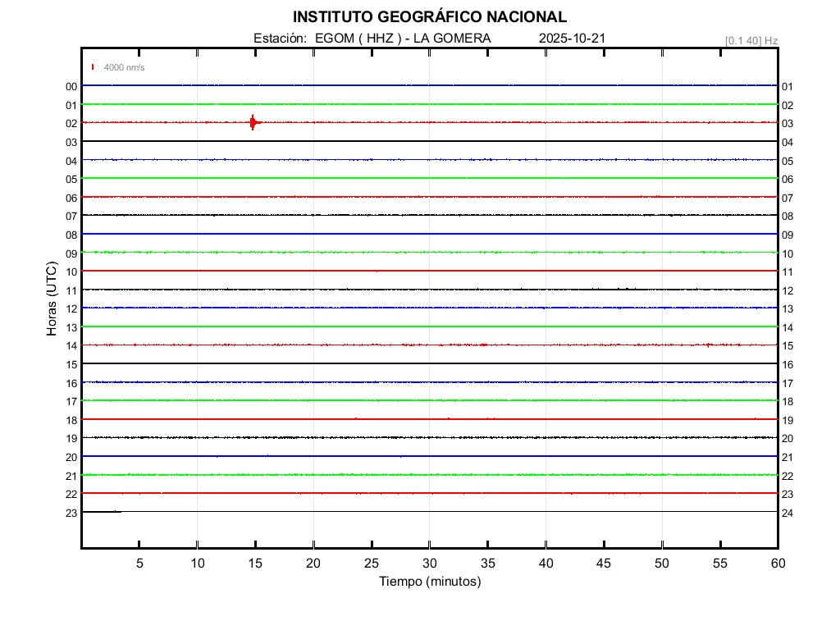Click the 30 minute tick label on time axis
The image size is (840, 630).
click(429, 563)
